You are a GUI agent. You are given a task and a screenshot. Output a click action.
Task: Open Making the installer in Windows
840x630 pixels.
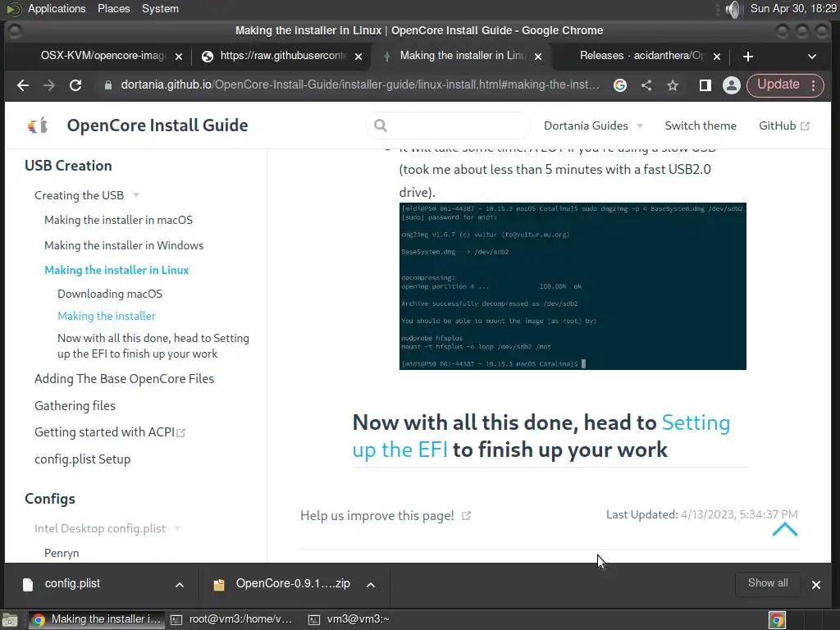tap(124, 245)
